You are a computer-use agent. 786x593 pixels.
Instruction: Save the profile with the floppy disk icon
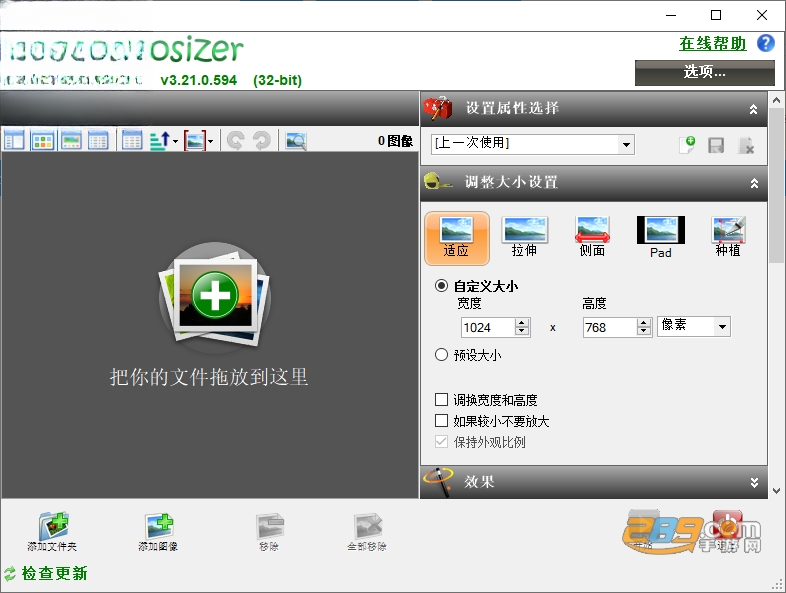(716, 145)
